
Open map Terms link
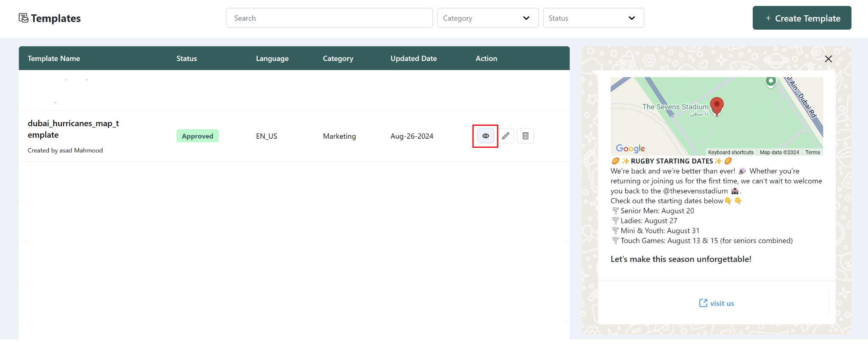pyautogui.click(x=812, y=152)
